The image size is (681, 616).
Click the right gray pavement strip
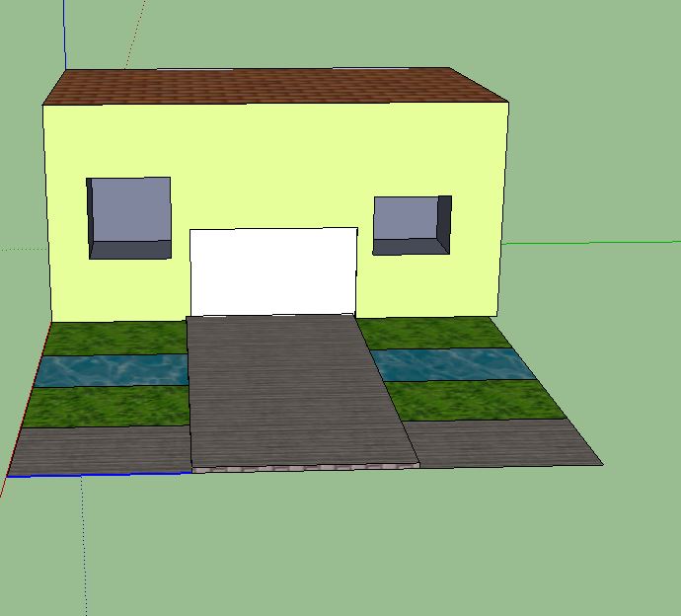(x=503, y=442)
